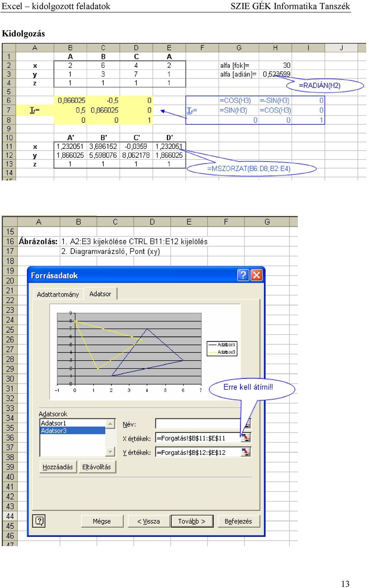Image resolution: width=369 pixels, height=588 pixels.
Task: Select the cell containing 8,062178
Action: tap(136, 155)
